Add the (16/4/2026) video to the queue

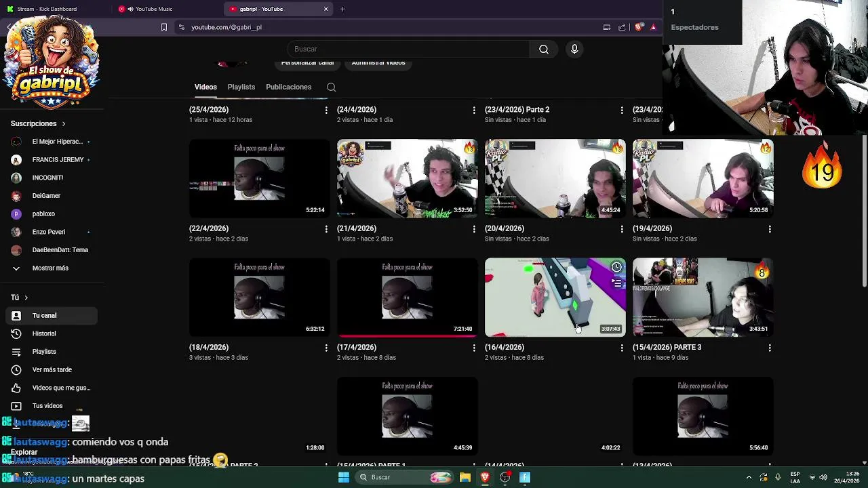click(616, 283)
